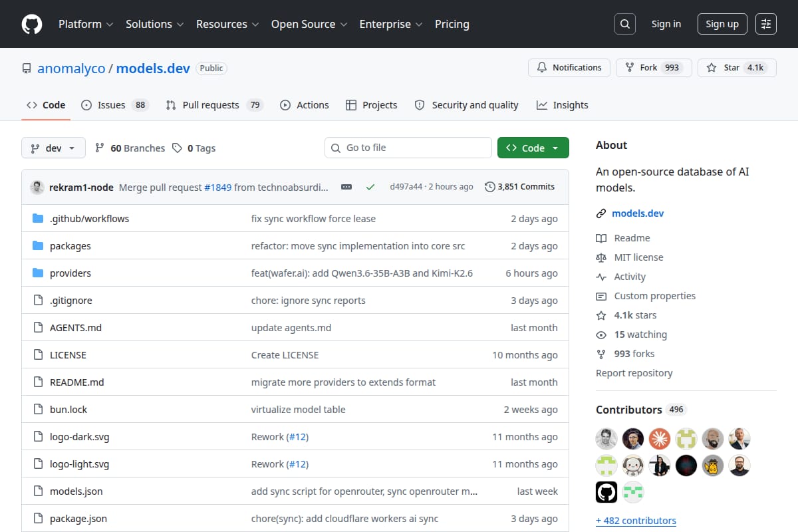Click the LICENSE file icon
This screenshot has width=798, height=532.
pos(38,355)
